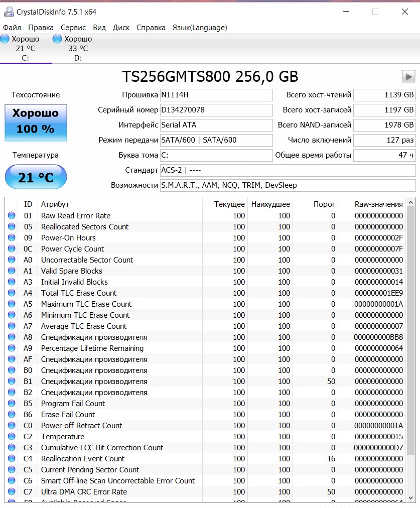Image resolution: width=420 pixels, height=508 pixels.
Task: Click the blue status orb for C: drive
Action: tap(5, 39)
